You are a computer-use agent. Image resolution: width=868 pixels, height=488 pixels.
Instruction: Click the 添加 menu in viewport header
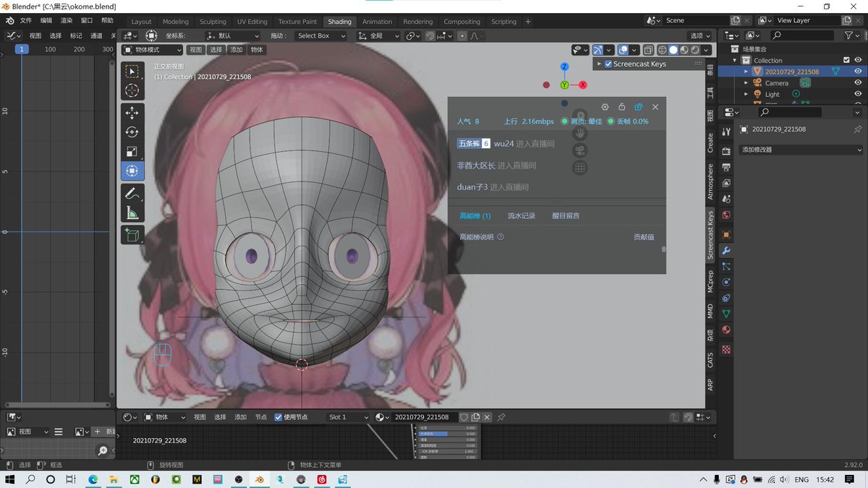(237, 50)
